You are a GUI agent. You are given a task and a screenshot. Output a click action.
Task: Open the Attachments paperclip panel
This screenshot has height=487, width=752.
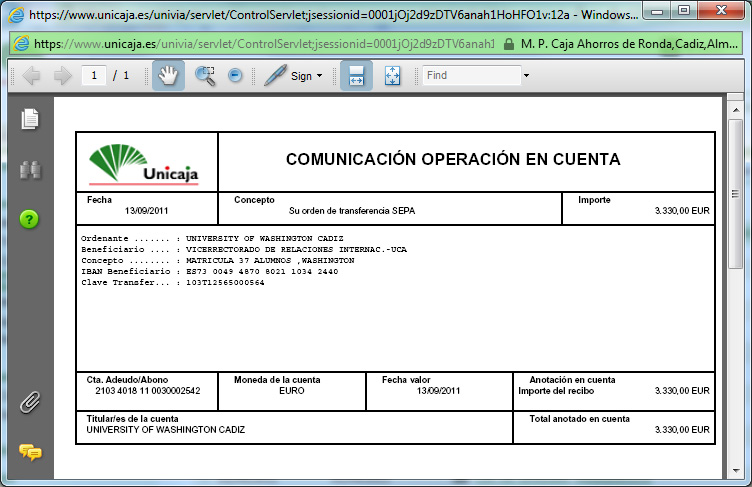click(x=30, y=402)
